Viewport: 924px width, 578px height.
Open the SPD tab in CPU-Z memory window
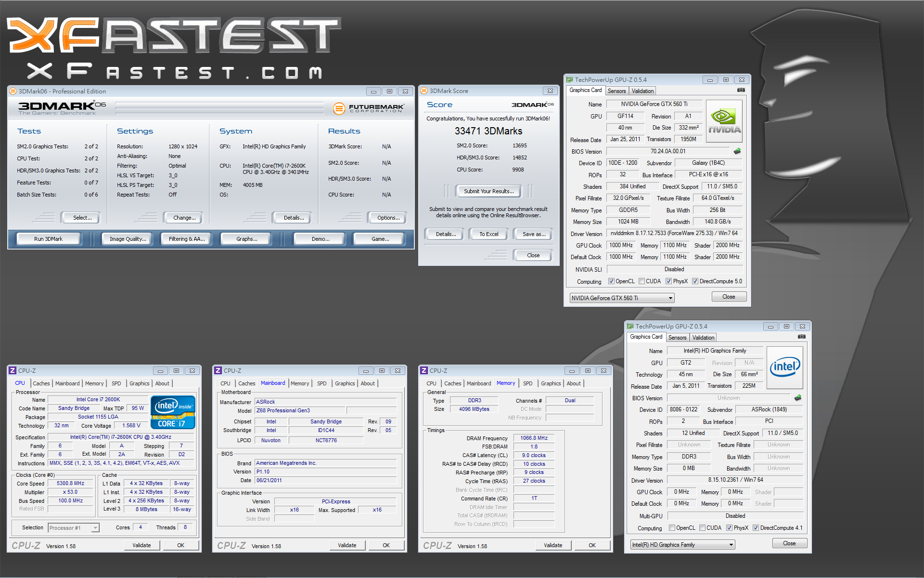coord(527,383)
